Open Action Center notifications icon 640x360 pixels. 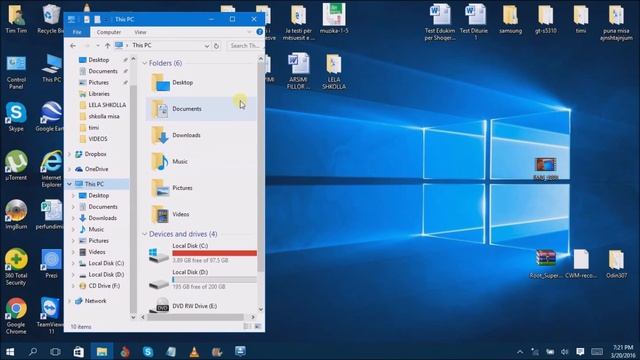[580, 351]
